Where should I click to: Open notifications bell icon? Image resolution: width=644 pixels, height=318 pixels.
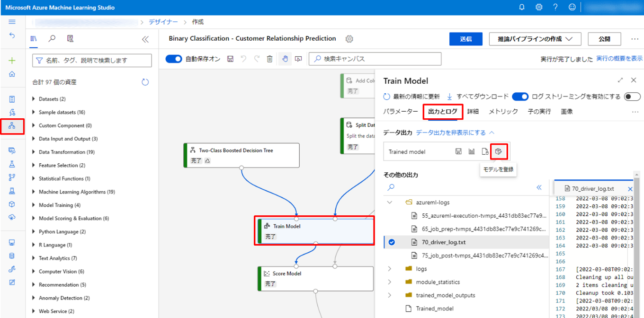coord(522,7)
